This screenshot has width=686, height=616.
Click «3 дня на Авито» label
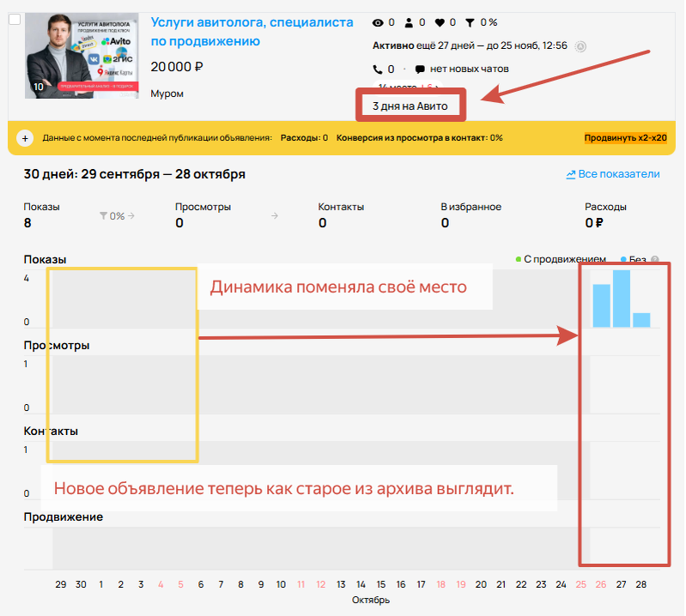410,106
